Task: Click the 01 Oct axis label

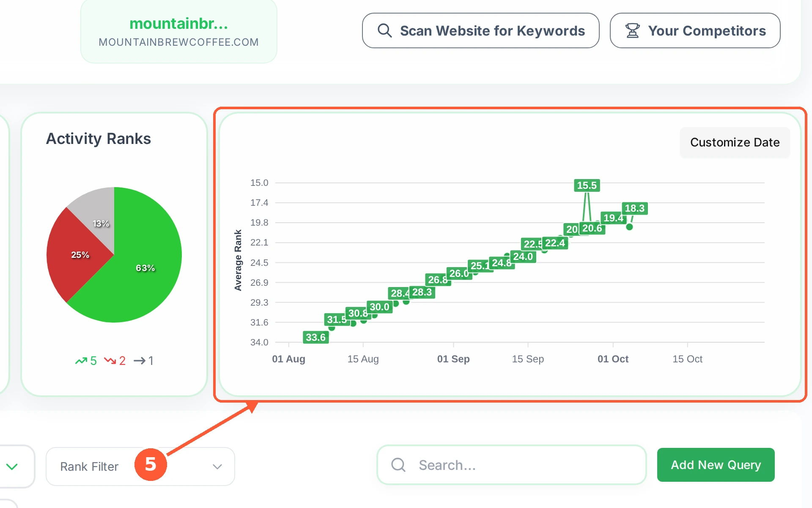Action: (613, 359)
